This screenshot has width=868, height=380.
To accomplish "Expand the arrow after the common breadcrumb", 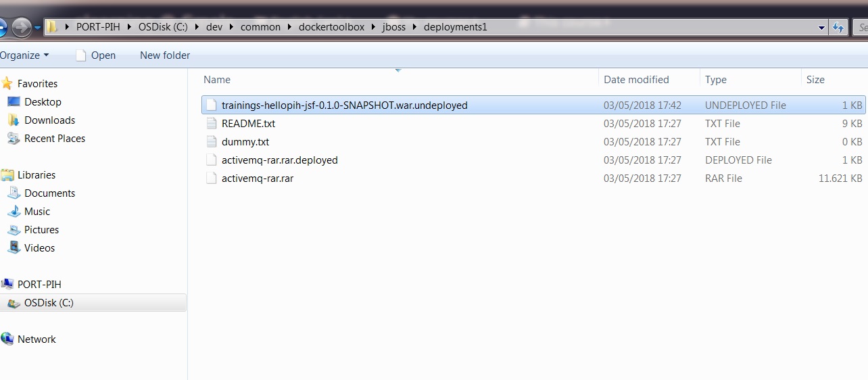I will [289, 27].
